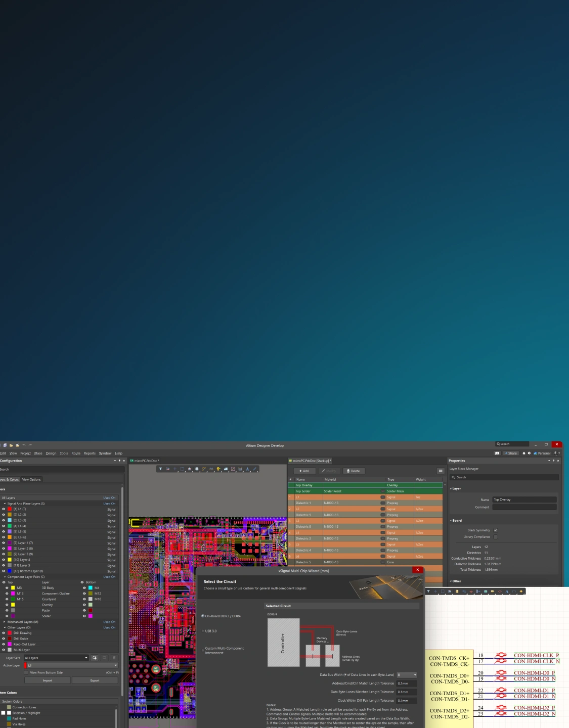Open the Route menu
Screen dimensions: 569x728
76,453
